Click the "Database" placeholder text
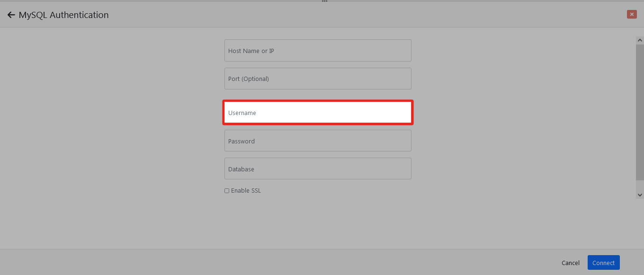The height and width of the screenshot is (275, 644). pos(241,169)
